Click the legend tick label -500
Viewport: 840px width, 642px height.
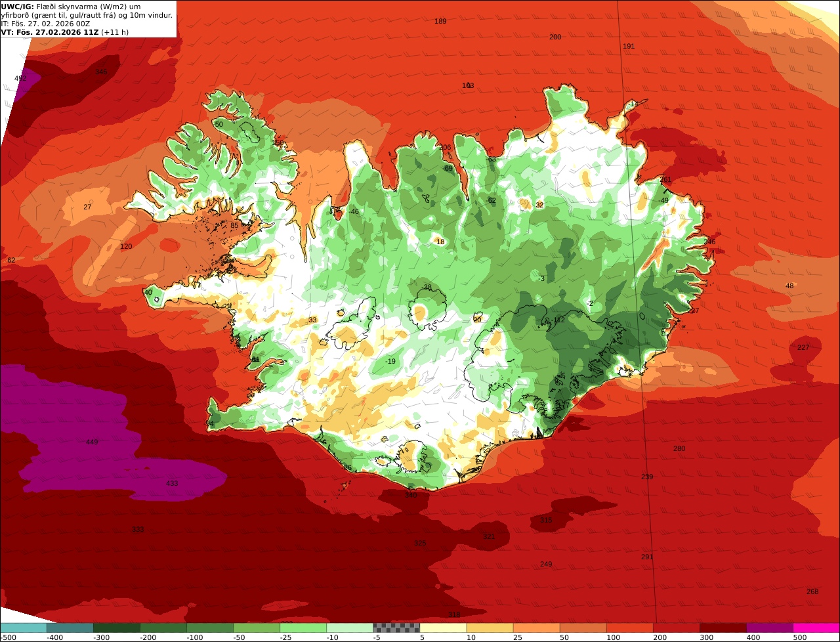point(8,637)
